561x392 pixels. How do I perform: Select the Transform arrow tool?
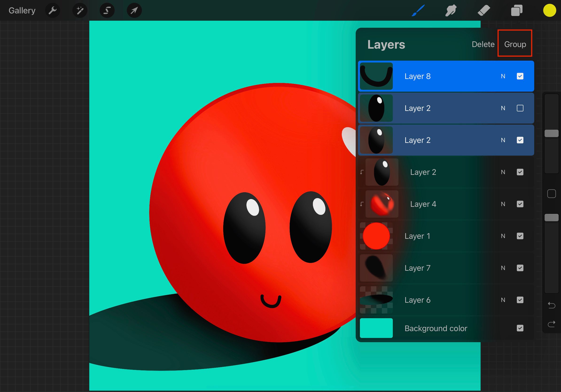point(134,10)
